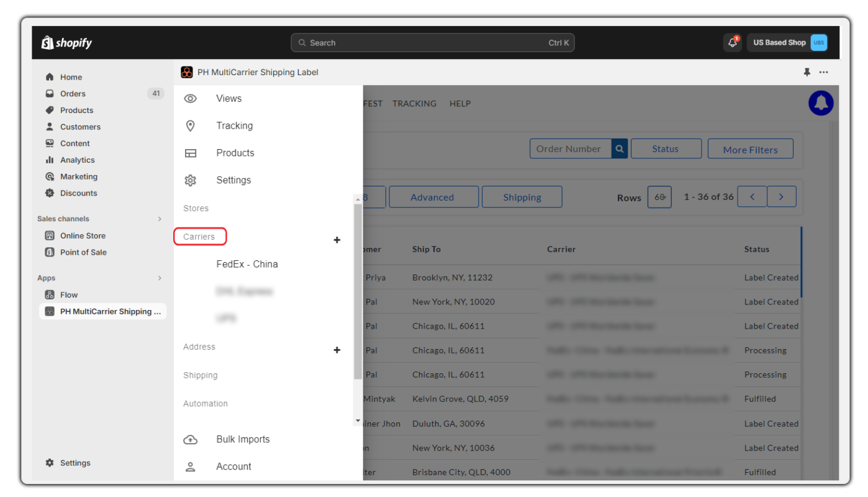Expand the Apps section chevron
The height and width of the screenshot is (497, 868).
tap(160, 278)
